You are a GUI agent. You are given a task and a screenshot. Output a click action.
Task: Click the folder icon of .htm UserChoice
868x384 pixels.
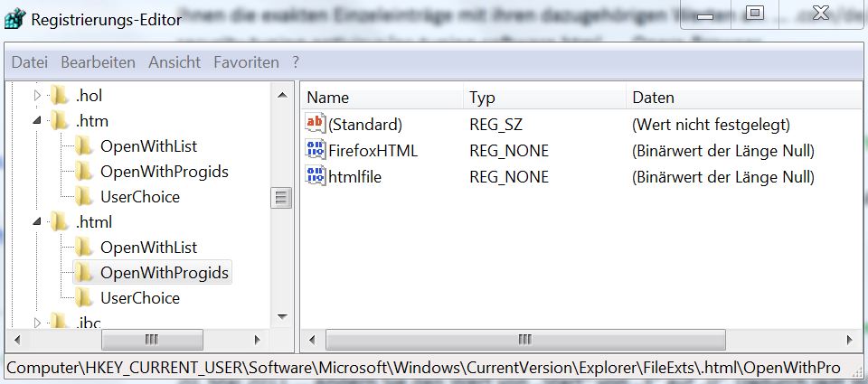[x=84, y=197]
